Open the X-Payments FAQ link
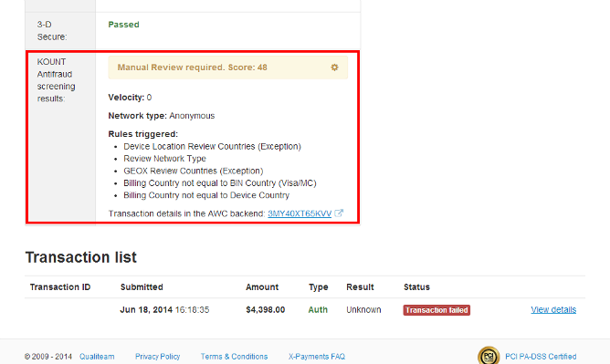 (x=317, y=356)
